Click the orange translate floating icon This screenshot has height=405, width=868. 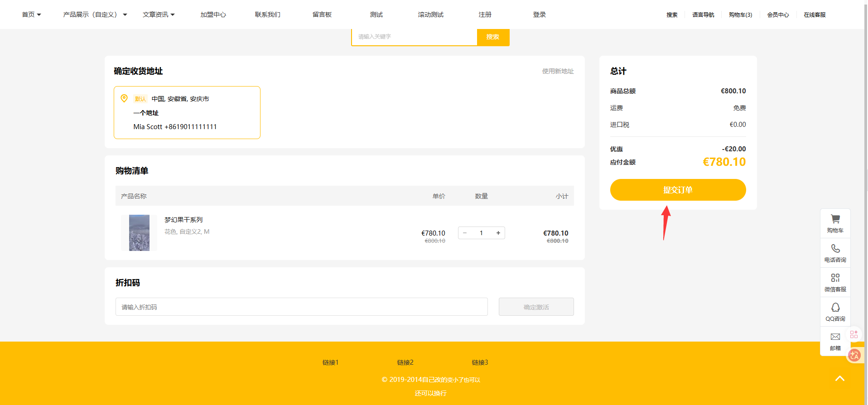854,356
